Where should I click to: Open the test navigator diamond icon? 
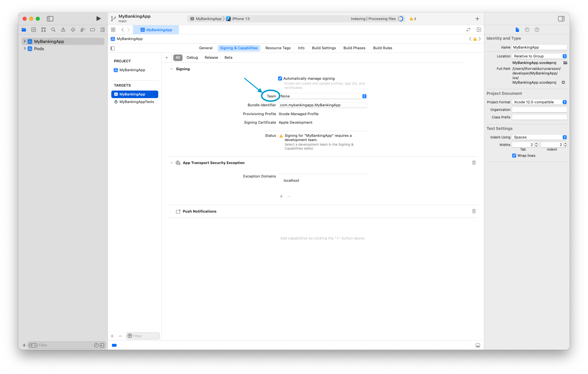pos(73,30)
